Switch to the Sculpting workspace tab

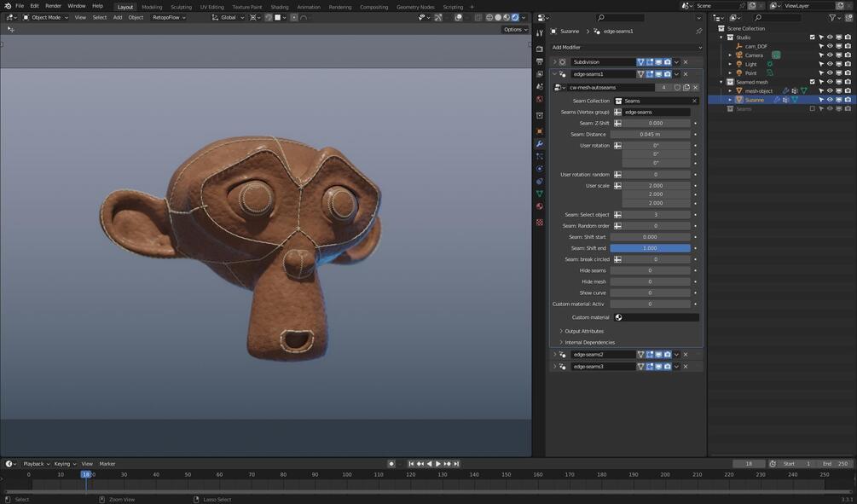[x=181, y=7]
